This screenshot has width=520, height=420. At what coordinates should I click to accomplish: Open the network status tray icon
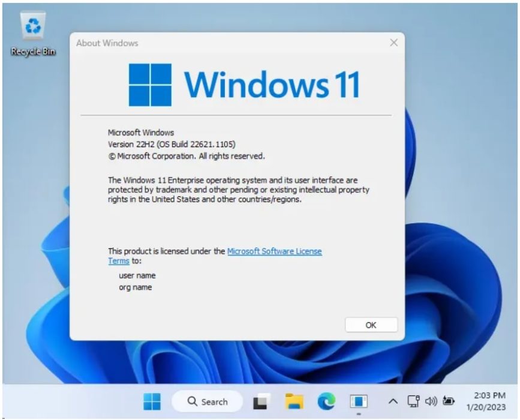[x=413, y=401]
